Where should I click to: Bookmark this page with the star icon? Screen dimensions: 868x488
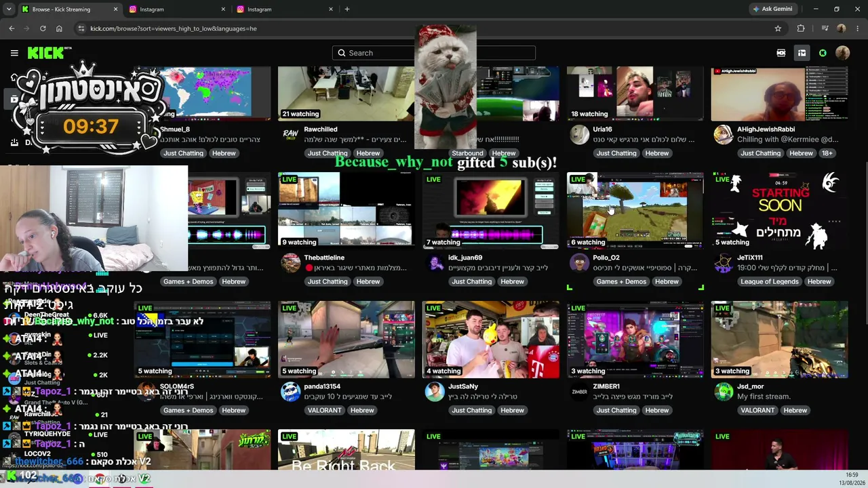(778, 28)
